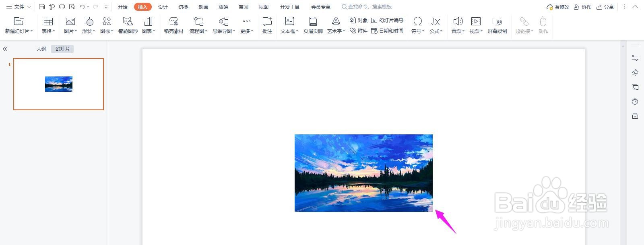The height and width of the screenshot is (245, 644).
Task: Open the 公式 dropdown arrow
Action: pyautogui.click(x=442, y=31)
